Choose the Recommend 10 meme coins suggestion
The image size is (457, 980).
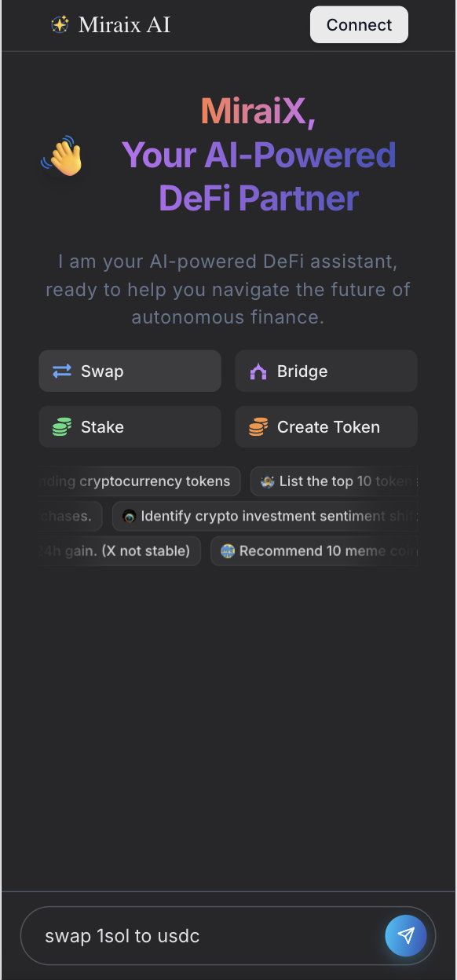point(314,550)
